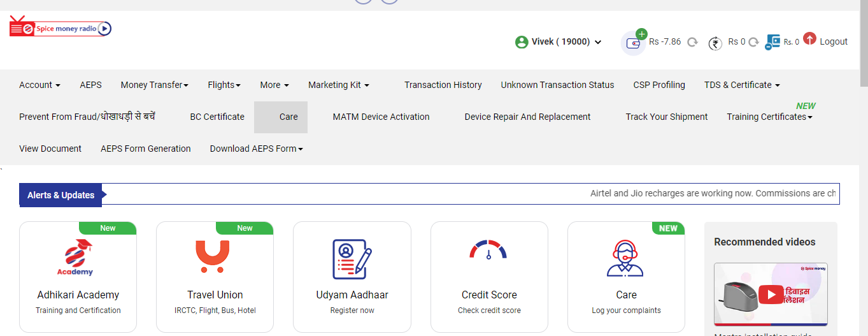The width and height of the screenshot is (868, 336).
Task: Log out using the Logout link
Action: click(x=834, y=41)
